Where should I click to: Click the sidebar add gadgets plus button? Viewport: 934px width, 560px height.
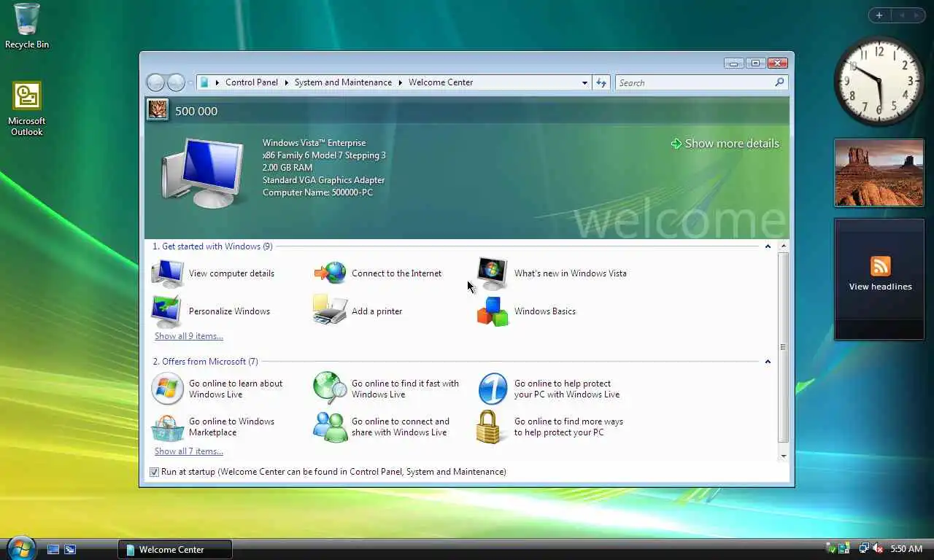pyautogui.click(x=879, y=15)
